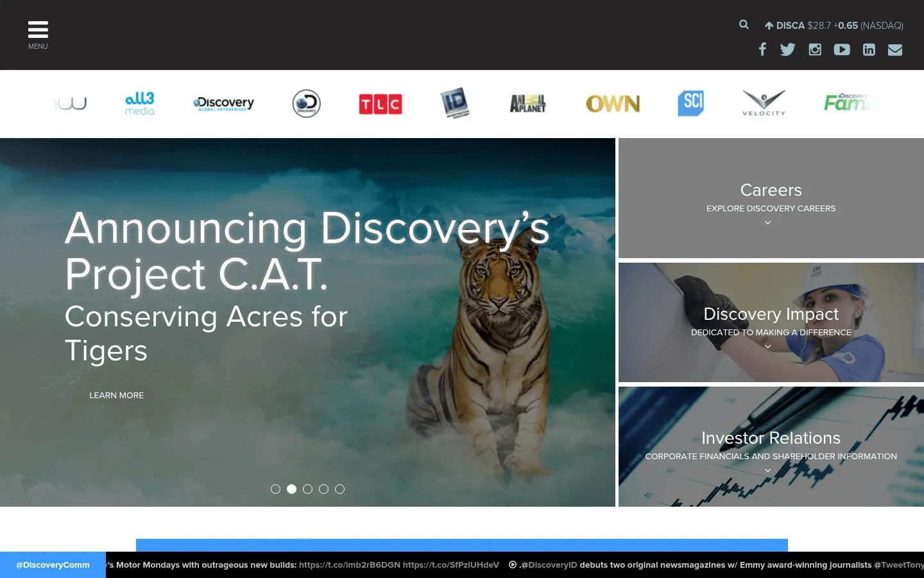This screenshot has width=924, height=578.
Task: Select the second carousel slide dot
Action: (291, 489)
